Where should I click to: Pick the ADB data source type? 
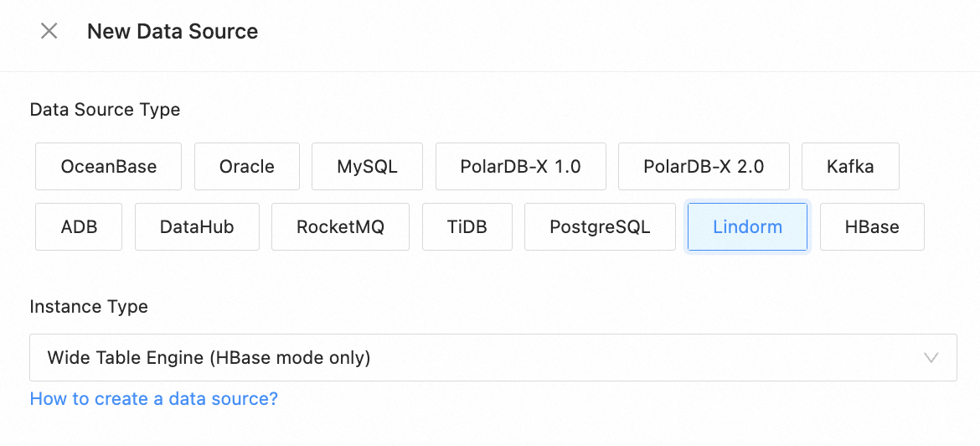[x=79, y=227]
